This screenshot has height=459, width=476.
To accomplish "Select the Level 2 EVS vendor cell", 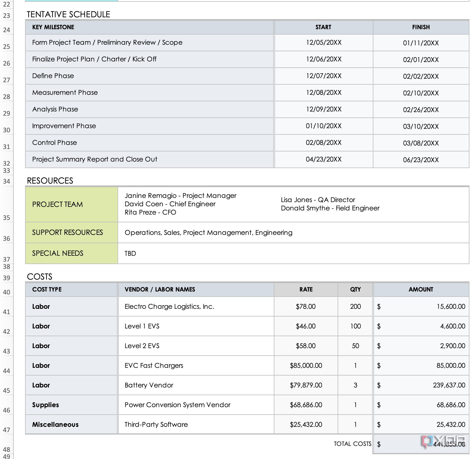I will click(x=196, y=346).
